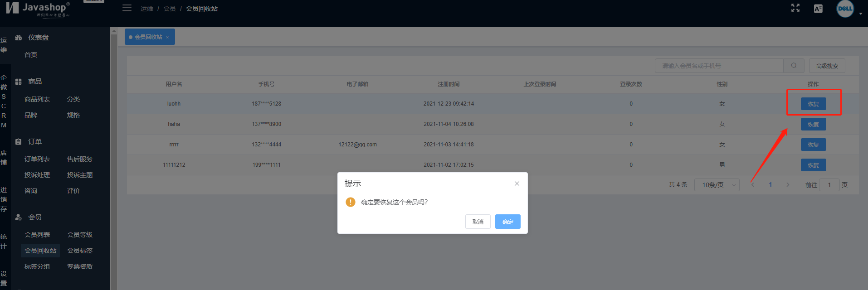Open 品牌 menu item
This screenshot has height=290, width=868.
click(31, 115)
